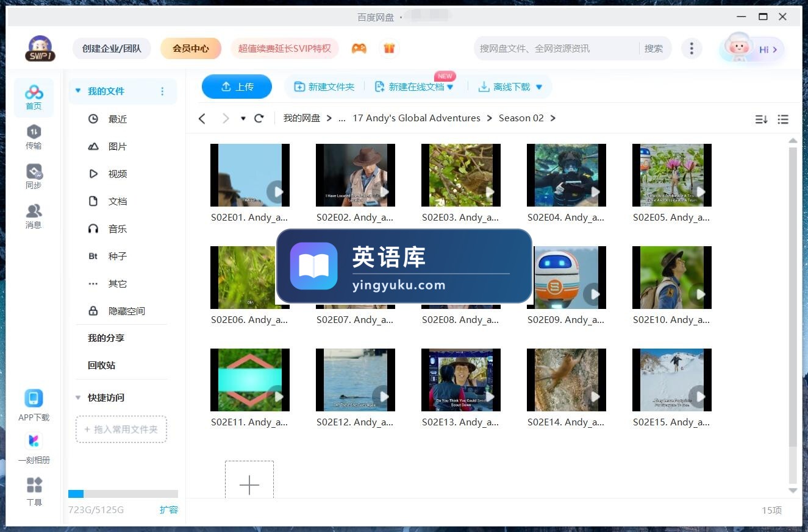The height and width of the screenshot is (532, 808).
Task: Select the S02E04 diver video thumbnail
Action: (567, 175)
